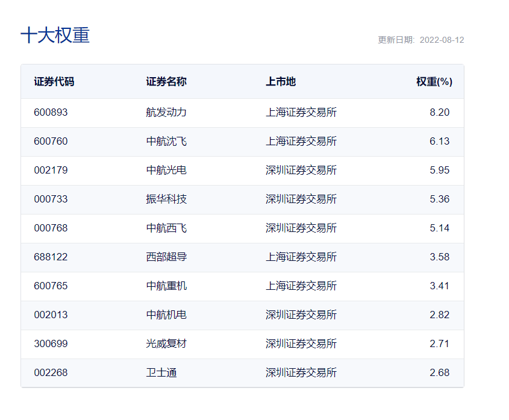Open security name 振华科技

(x=166, y=199)
